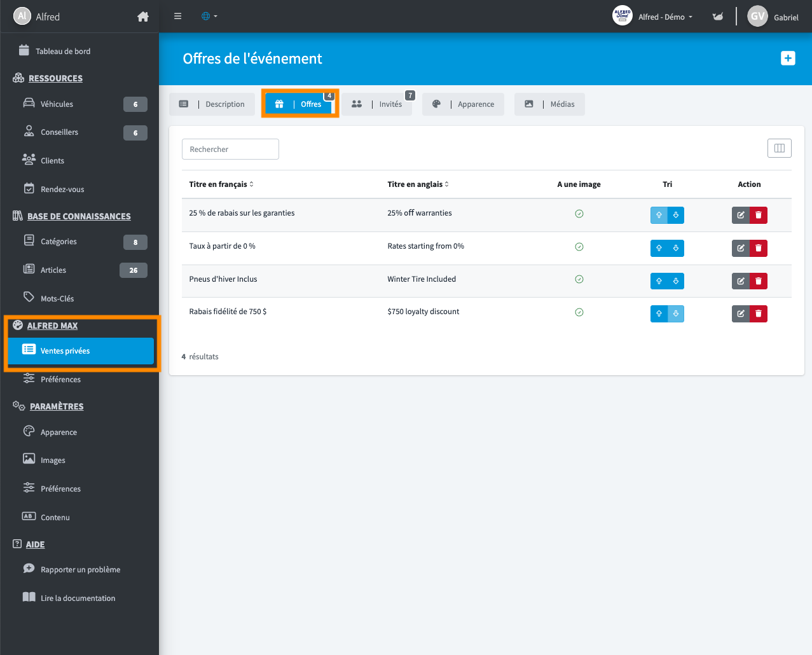
Task: Move up the Pneus d'hiver Inclus offer
Action: point(659,281)
